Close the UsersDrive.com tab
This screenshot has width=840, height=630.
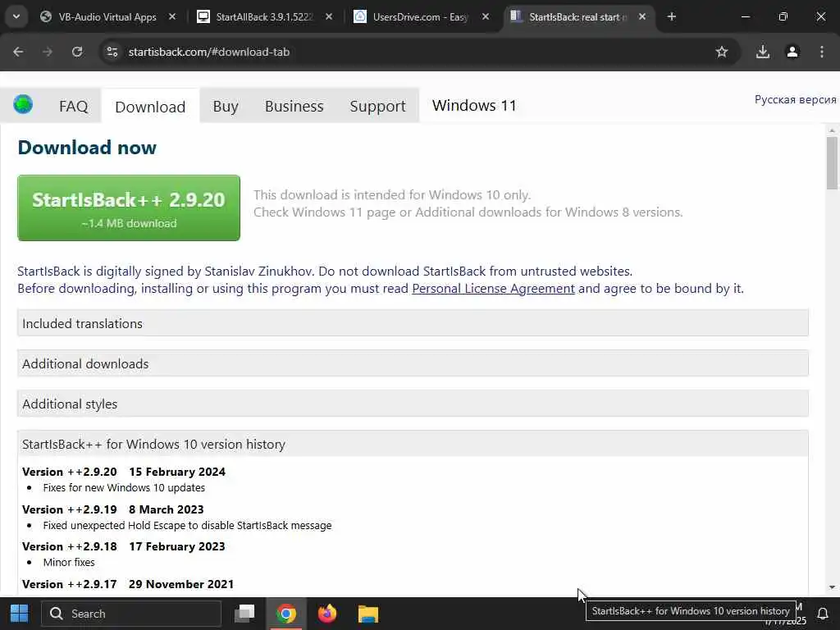click(486, 16)
